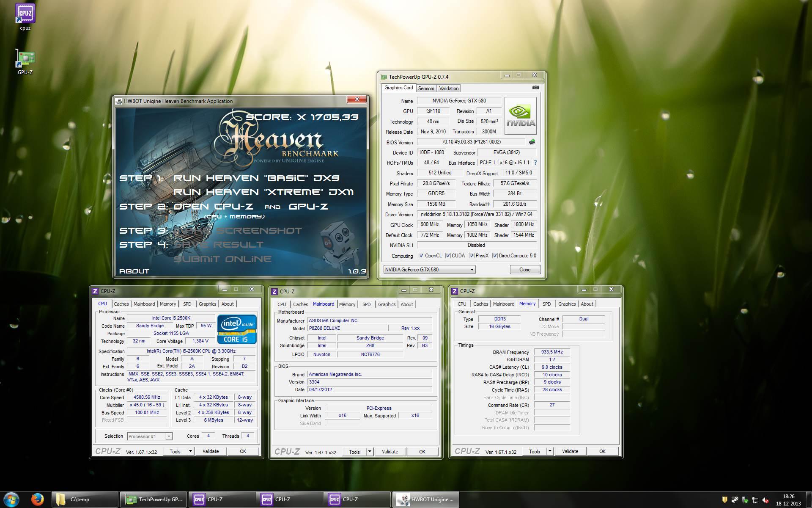Click the BIOS save chip icon in GPU-Z
The height and width of the screenshot is (508, 812).
[x=532, y=142]
